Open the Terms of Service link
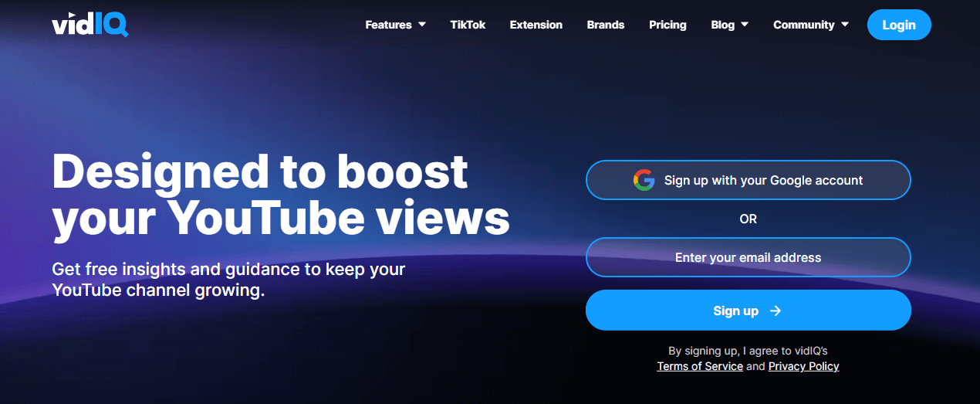Image resolution: width=980 pixels, height=404 pixels. pos(700,366)
